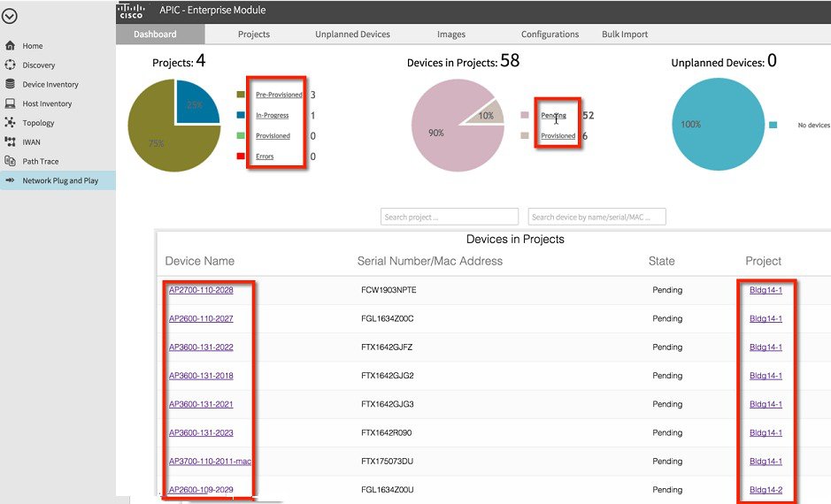The image size is (831, 504).
Task: Collapse sidebar with the circled chevron
Action: (x=10, y=17)
